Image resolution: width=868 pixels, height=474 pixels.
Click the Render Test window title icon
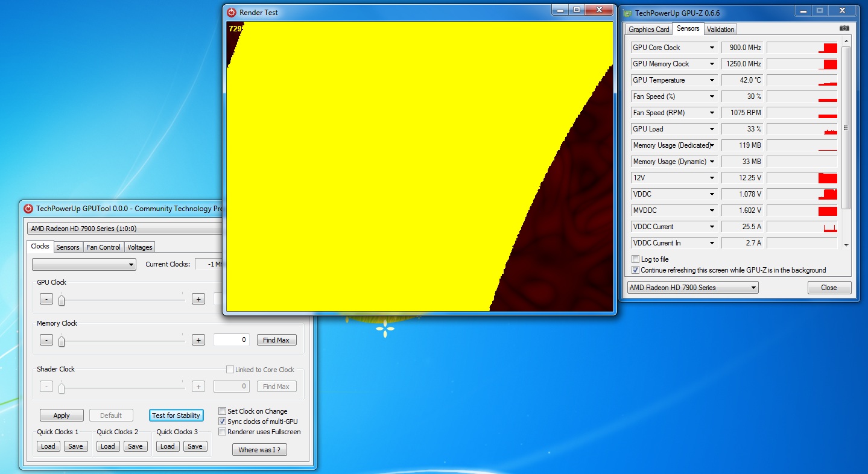click(x=232, y=12)
